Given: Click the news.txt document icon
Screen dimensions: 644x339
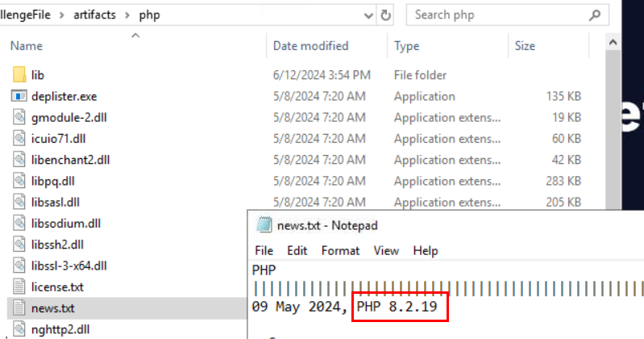Looking at the screenshot, I should coord(19,308).
